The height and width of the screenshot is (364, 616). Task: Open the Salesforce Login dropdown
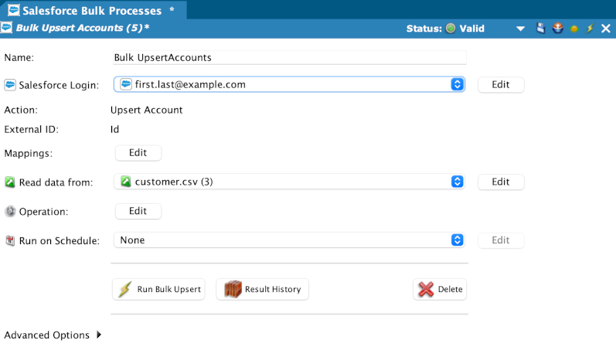[x=457, y=84]
